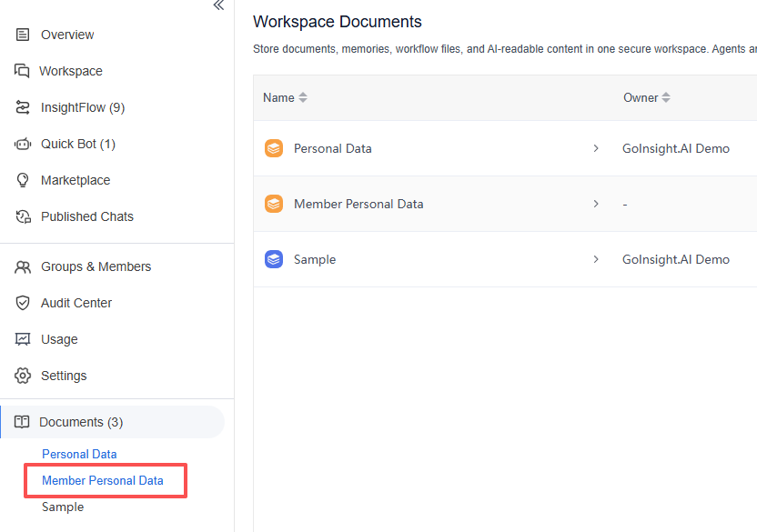Go to Workspace in the sidebar
The height and width of the screenshot is (532, 757).
(x=70, y=71)
